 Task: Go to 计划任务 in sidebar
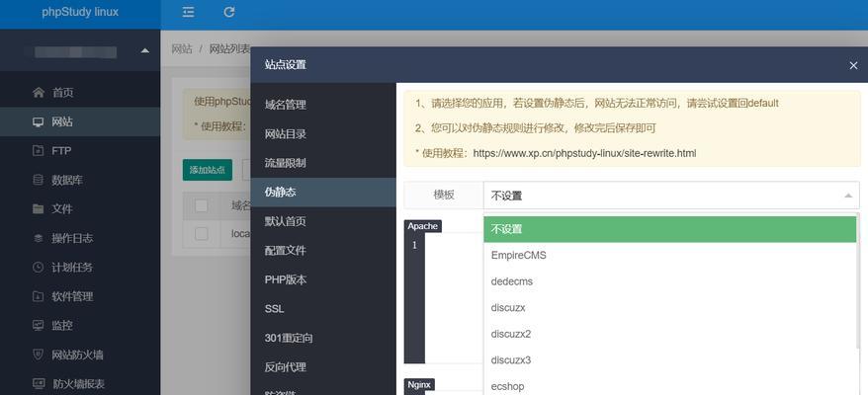80,268
